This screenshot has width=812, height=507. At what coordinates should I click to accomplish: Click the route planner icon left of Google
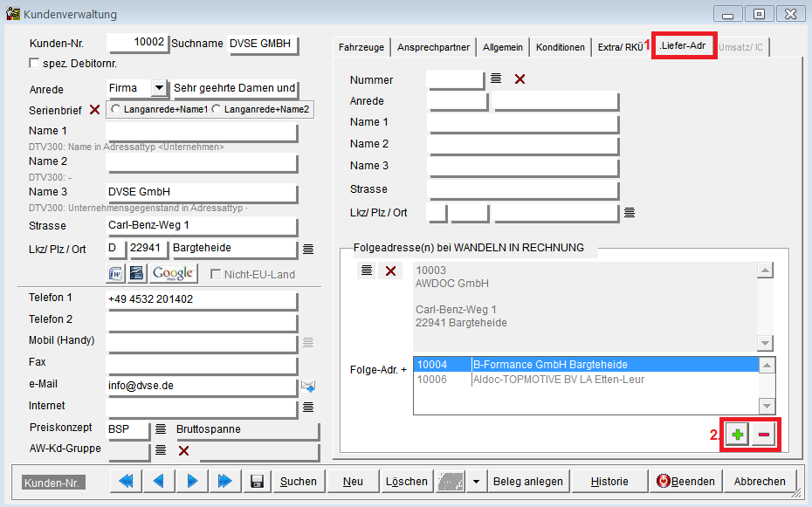(x=137, y=273)
